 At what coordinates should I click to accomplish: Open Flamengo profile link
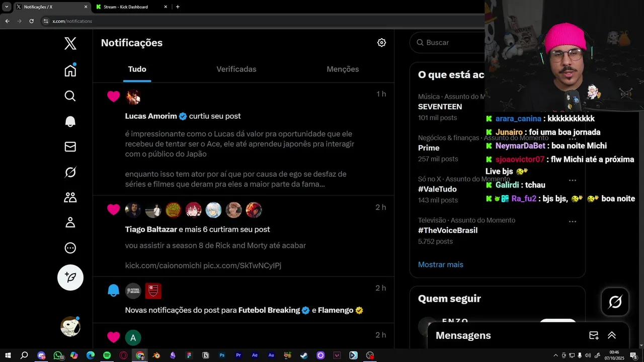(336, 310)
